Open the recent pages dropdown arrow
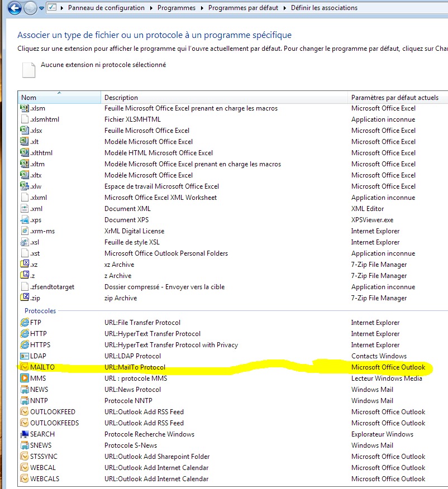Screen dimensions: 448x489 [x=41, y=8]
